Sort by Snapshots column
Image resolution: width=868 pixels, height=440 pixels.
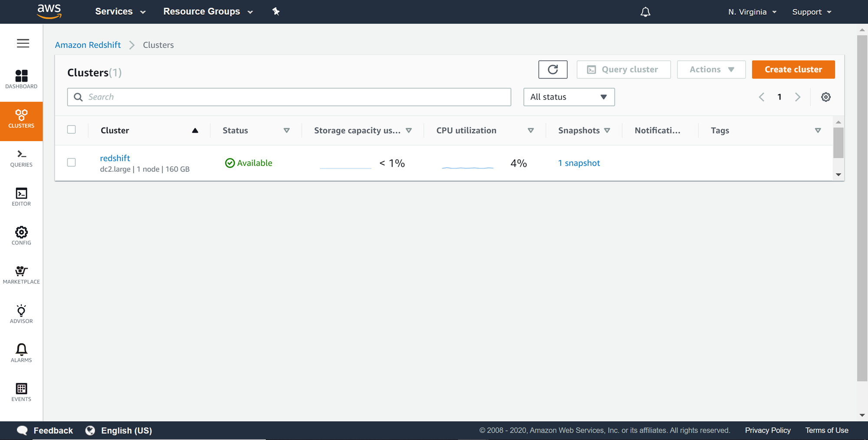(x=607, y=130)
